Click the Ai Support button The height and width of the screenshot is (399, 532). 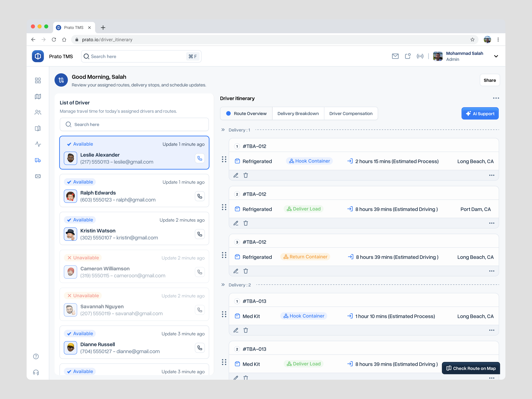click(480, 113)
